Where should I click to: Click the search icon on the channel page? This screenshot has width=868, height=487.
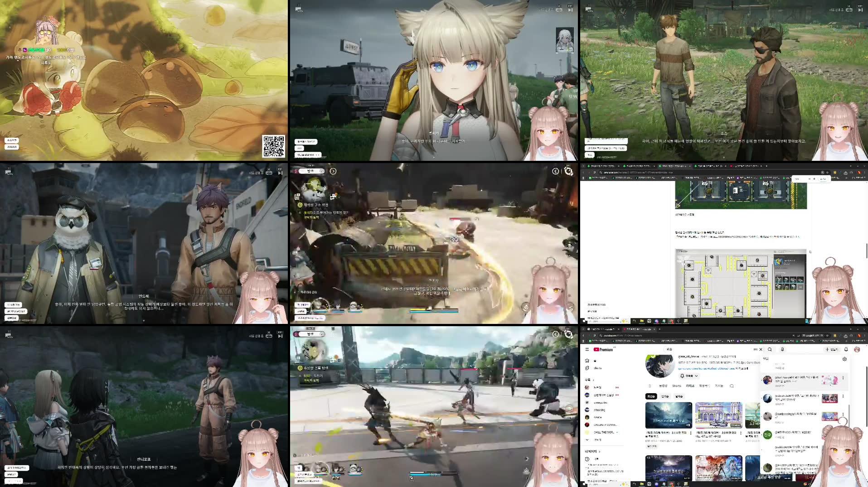[732, 386]
